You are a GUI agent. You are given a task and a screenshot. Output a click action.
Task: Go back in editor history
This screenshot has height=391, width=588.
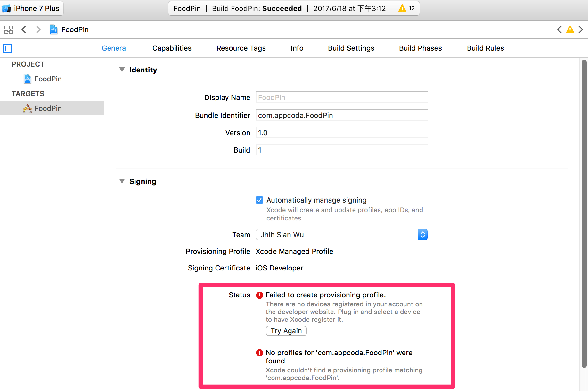click(24, 30)
